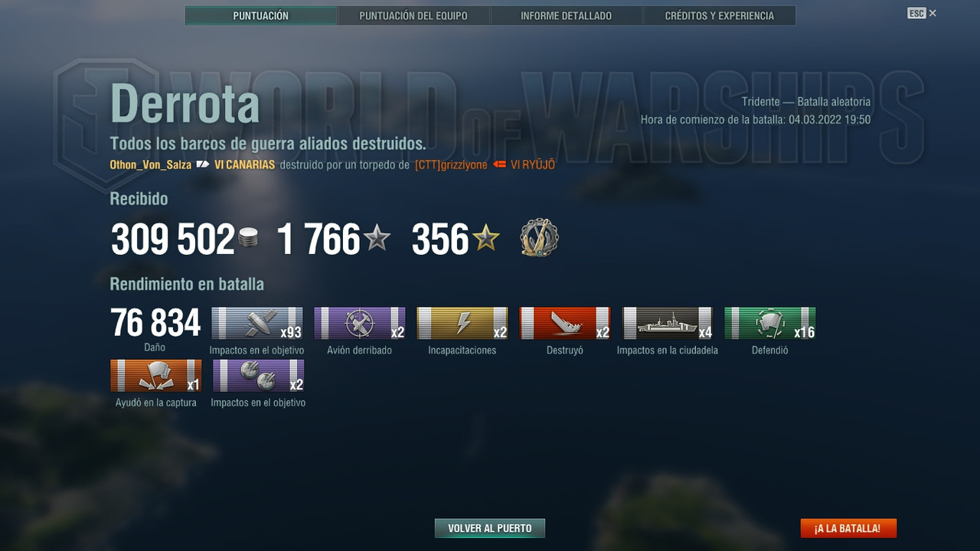Select the 'Impactos en la ciudadela' ribbon
Image resolution: width=980 pixels, height=551 pixels.
[x=668, y=323]
